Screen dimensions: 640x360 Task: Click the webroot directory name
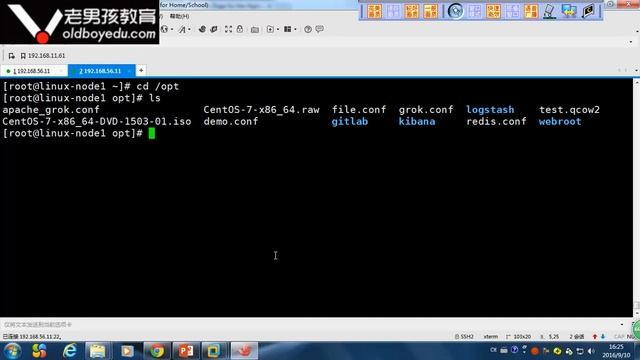[560, 122]
